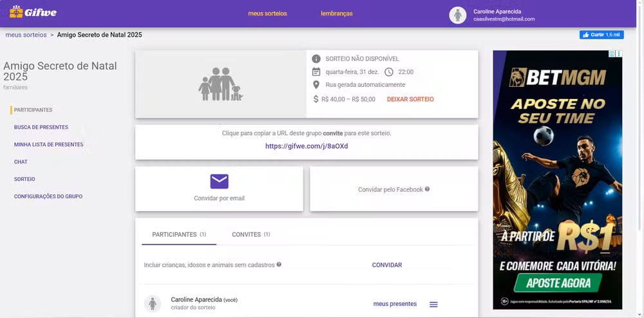Select PARTICIPANTES in the sidebar
Viewport: 644px width, 318px height.
(33, 110)
